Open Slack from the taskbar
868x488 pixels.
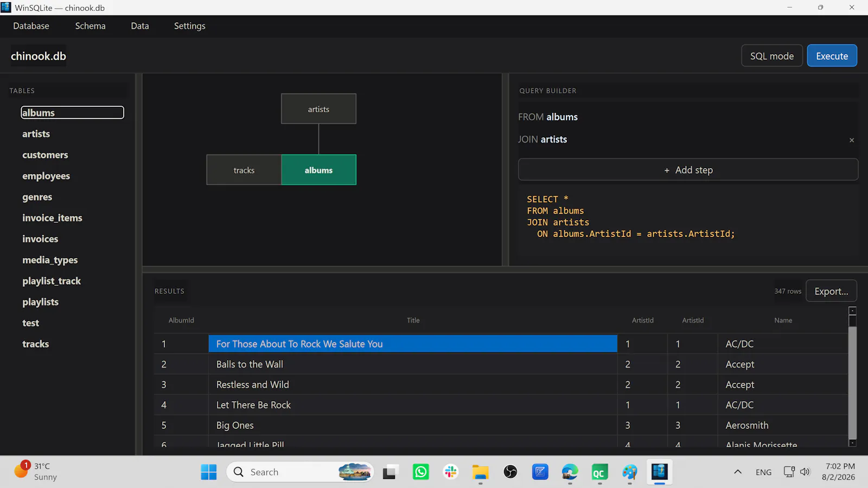click(450, 472)
